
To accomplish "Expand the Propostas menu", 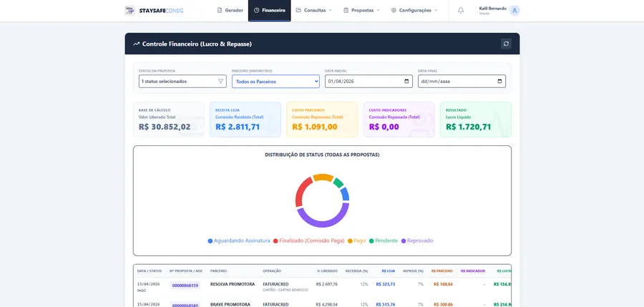I will 361,10.
